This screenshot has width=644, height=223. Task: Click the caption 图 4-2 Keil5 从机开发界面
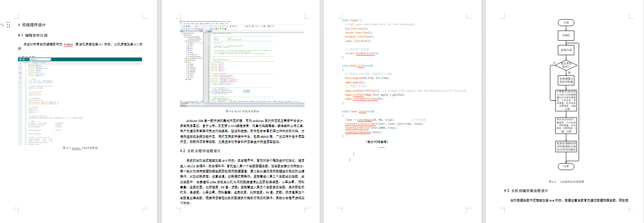(242, 111)
